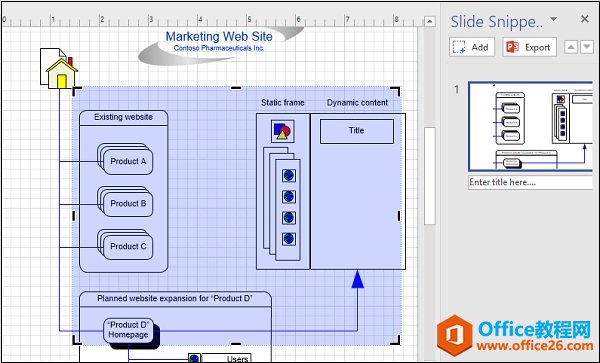Open the Slide Snippets pane dropdown menu
Screen dimensions: 600x363
coord(553,19)
